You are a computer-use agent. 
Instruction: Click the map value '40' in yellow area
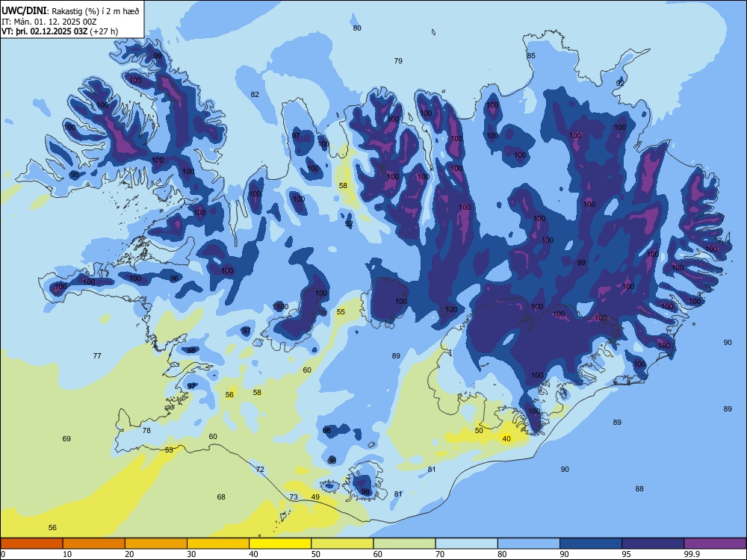[506, 438]
